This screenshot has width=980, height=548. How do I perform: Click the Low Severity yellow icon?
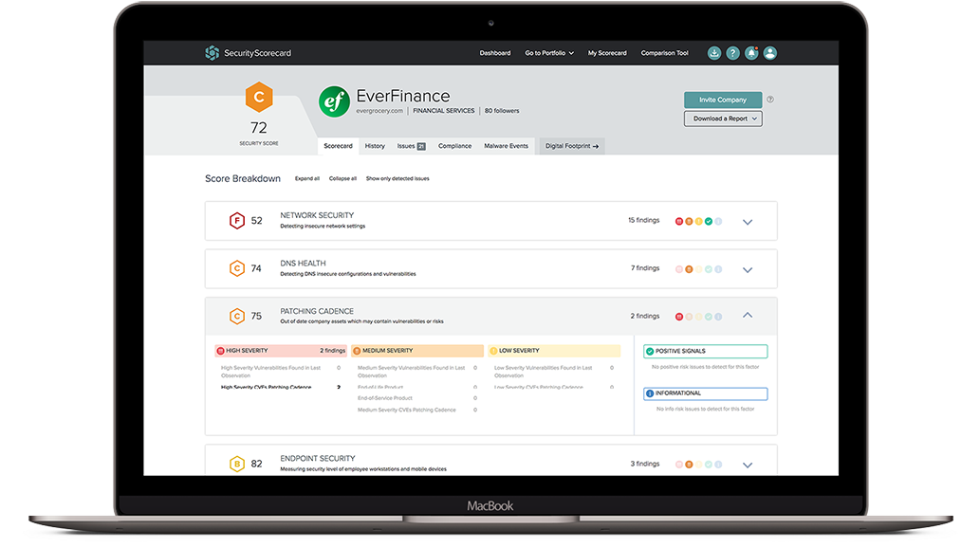493,351
